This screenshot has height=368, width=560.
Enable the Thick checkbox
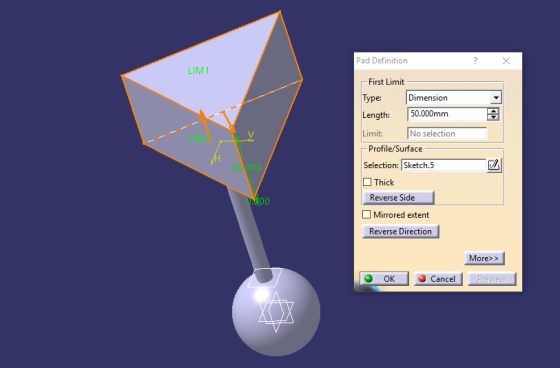tap(367, 182)
